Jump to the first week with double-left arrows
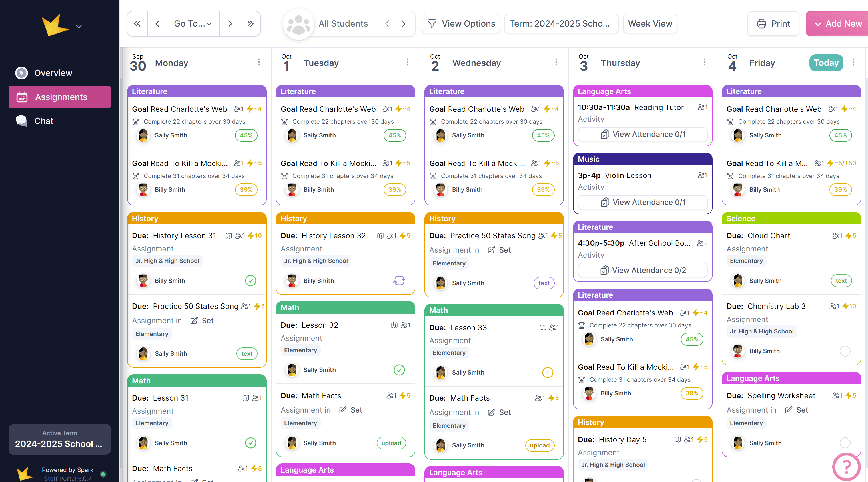The width and height of the screenshot is (868, 482). tap(137, 24)
